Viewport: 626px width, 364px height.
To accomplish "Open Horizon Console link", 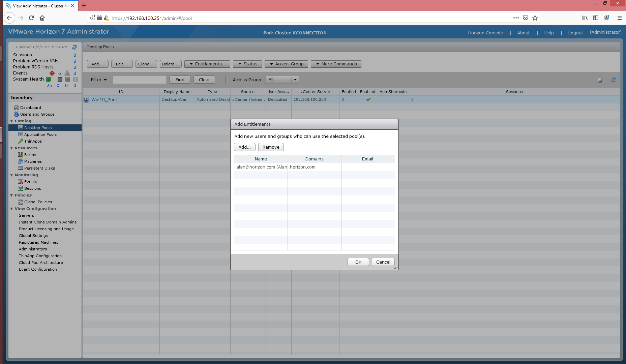I will [485, 33].
